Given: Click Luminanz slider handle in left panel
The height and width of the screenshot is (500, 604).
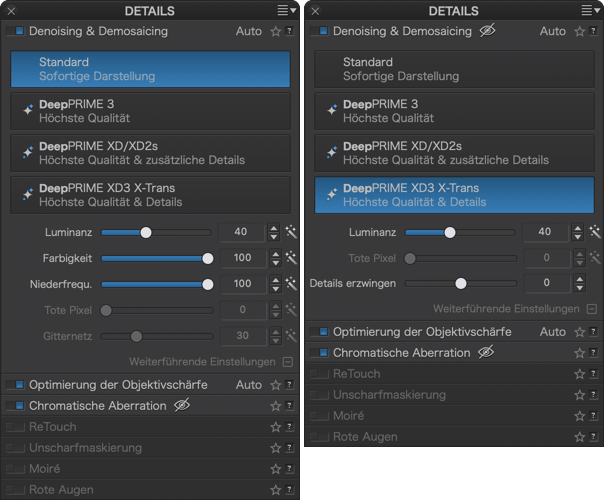Looking at the screenshot, I should click(146, 232).
